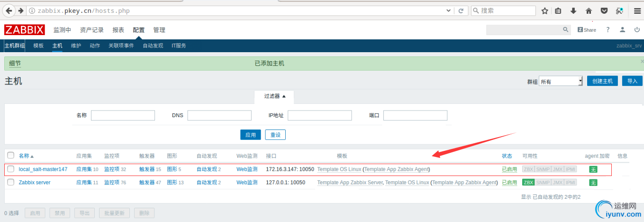Screen dimensions: 644x222
Task: Open the 报表 top menu
Action: click(118, 30)
